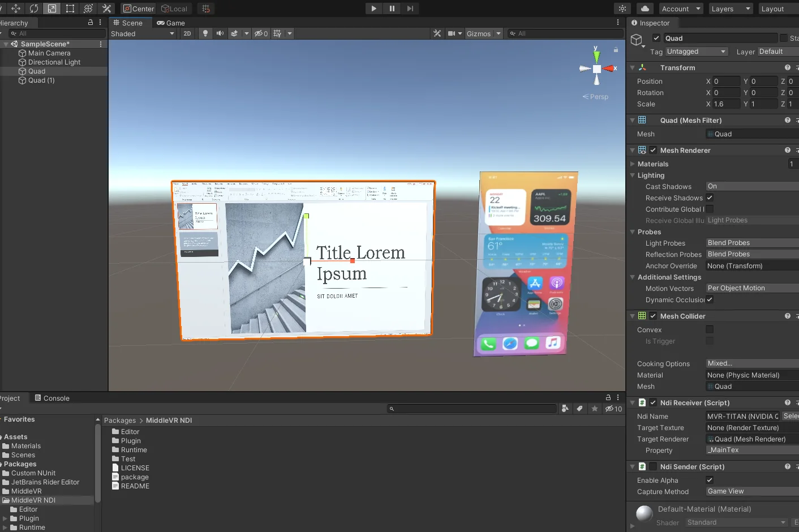Open scene component tools wrench icon
The image size is (799, 532).
pyautogui.click(x=437, y=33)
